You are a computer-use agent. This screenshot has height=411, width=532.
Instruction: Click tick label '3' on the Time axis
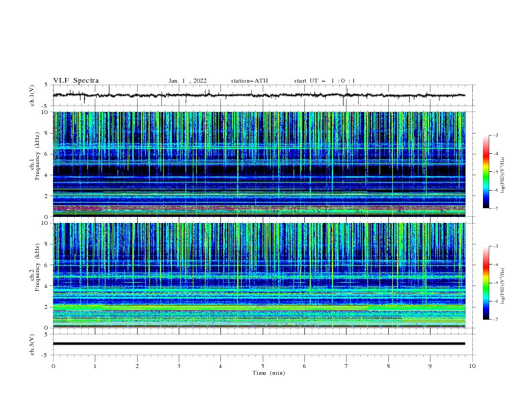tap(179, 366)
